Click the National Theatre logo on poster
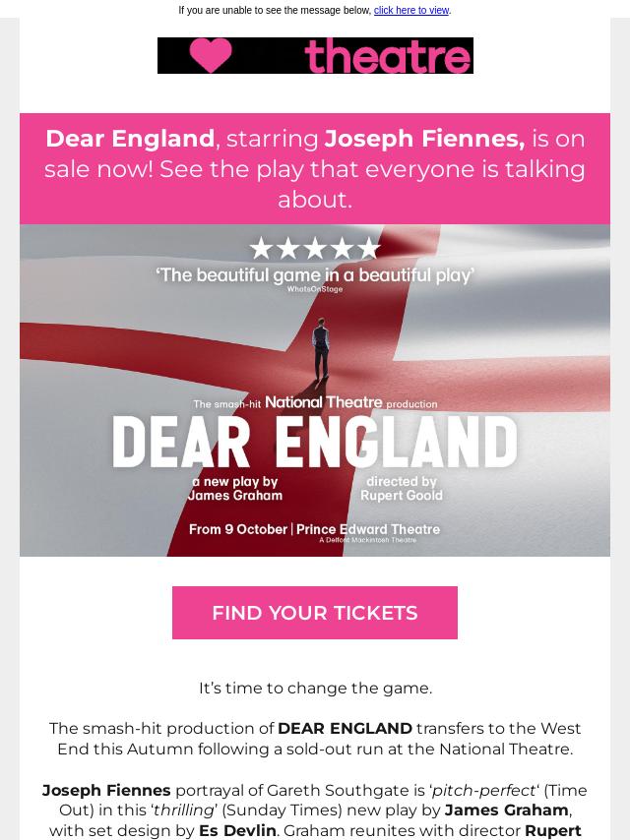The image size is (630, 840). tap(323, 401)
